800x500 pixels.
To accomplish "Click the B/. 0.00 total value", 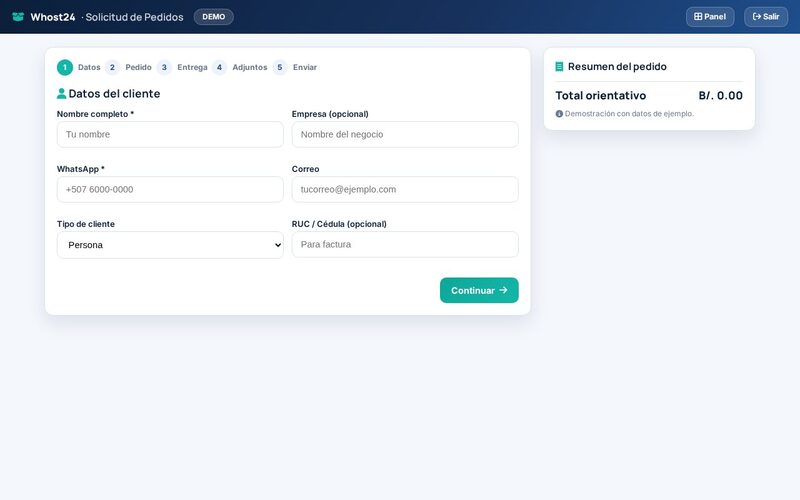I will (x=720, y=95).
